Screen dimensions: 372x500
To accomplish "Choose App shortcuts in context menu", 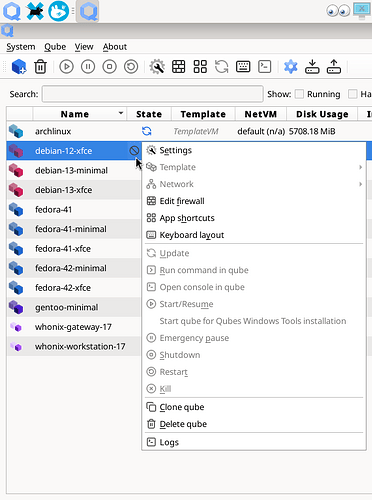I will (x=254, y=218).
